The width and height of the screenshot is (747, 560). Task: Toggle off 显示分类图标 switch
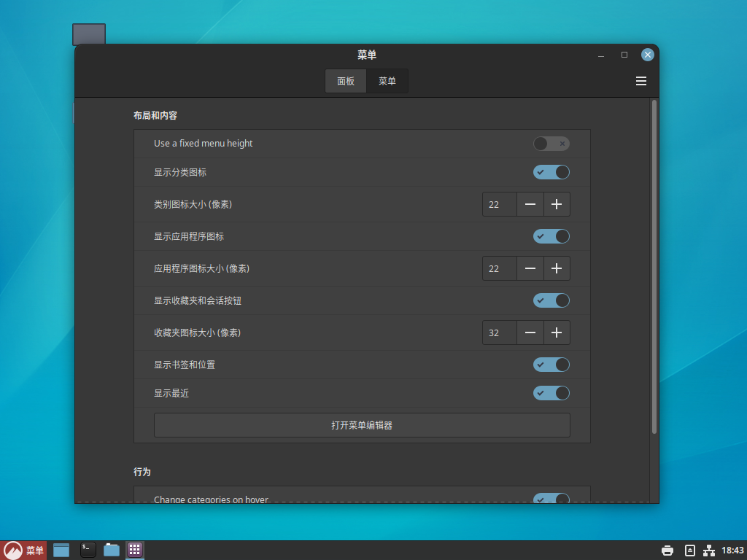(551, 172)
